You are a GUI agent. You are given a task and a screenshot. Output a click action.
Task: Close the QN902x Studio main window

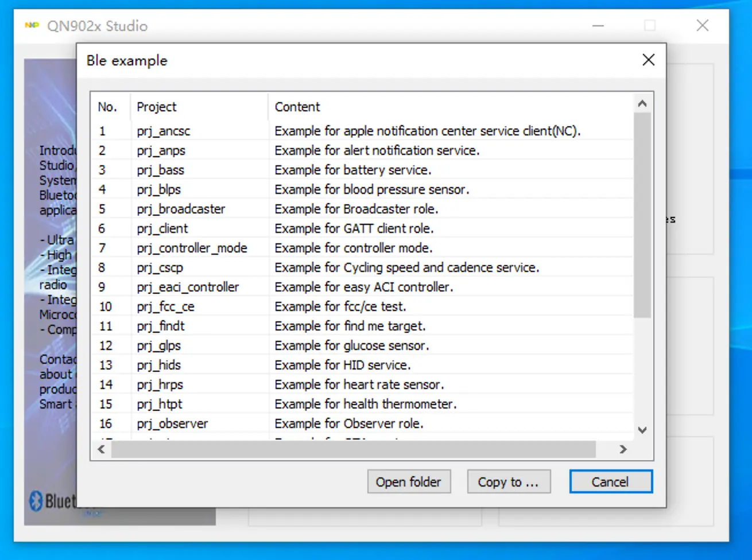coord(703,25)
